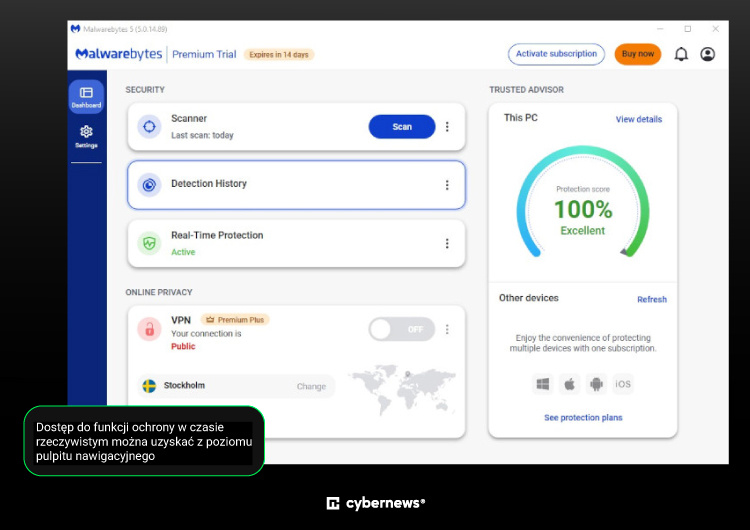The width and height of the screenshot is (750, 530).
Task: Open See protection plans link
Action: coord(583,418)
